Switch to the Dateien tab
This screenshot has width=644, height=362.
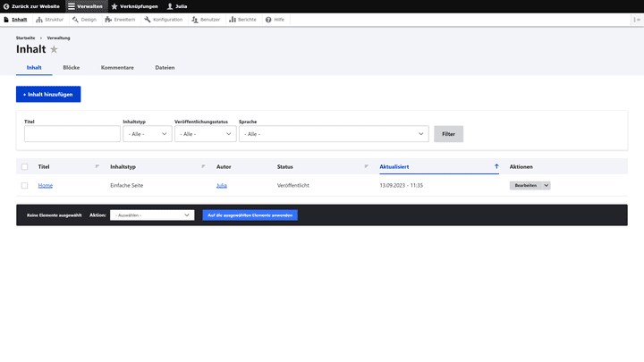point(165,67)
